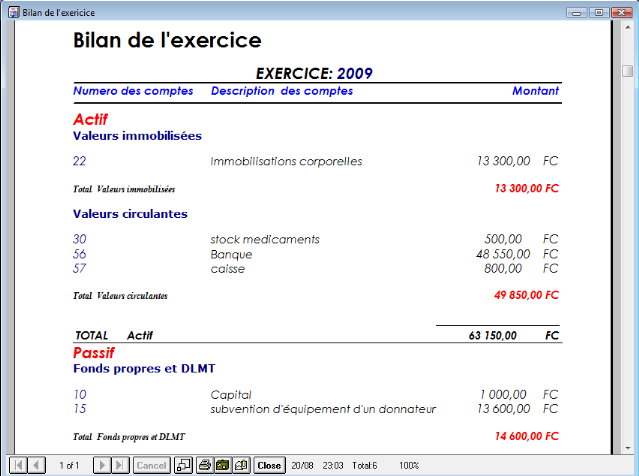Click the 'Bilan de l'exercice' report heading
Image resolution: width=639 pixels, height=476 pixels.
[167, 40]
